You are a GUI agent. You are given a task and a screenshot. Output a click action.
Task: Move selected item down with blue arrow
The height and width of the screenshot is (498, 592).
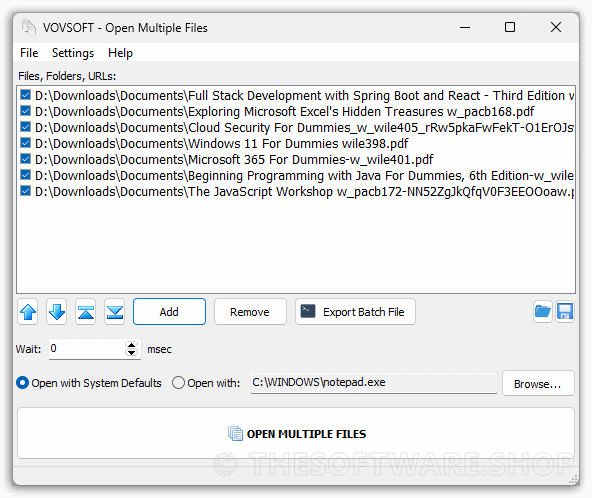[57, 312]
